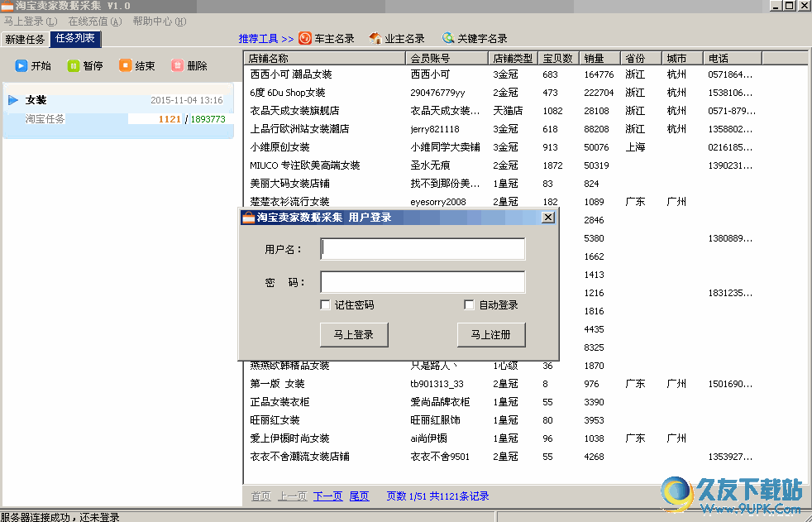Switch to the 任务列表 tab
This screenshot has height=522, width=812.
(75, 38)
